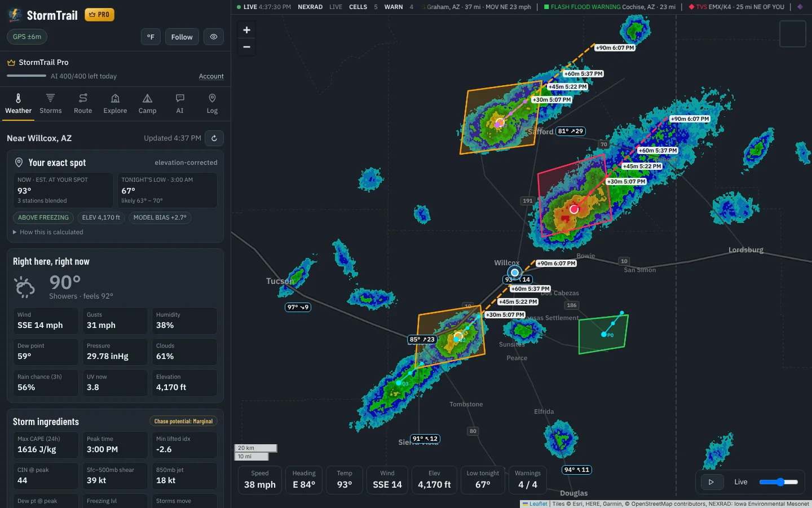
Task: Click the crown icon beside StormTrail Pro
Action: tap(11, 62)
